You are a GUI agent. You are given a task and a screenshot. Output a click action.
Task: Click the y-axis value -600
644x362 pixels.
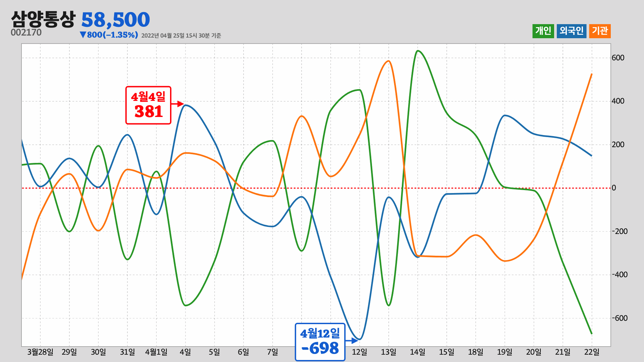620,318
